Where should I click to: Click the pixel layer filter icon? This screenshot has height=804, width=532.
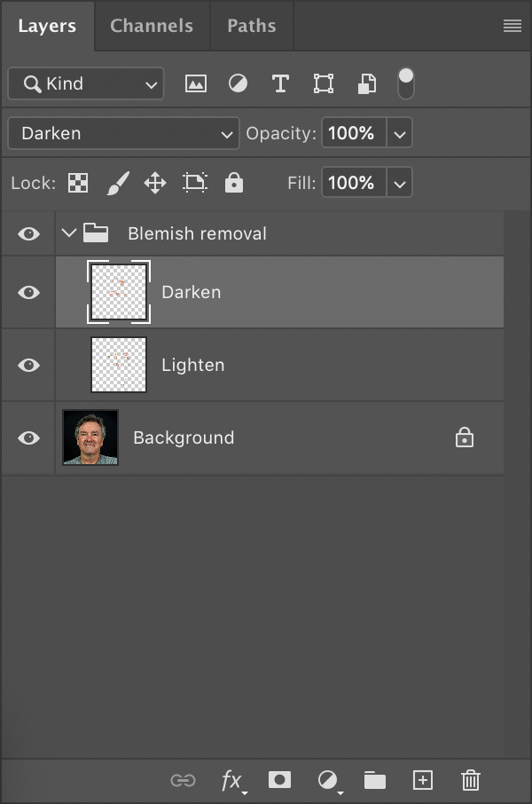coord(195,84)
